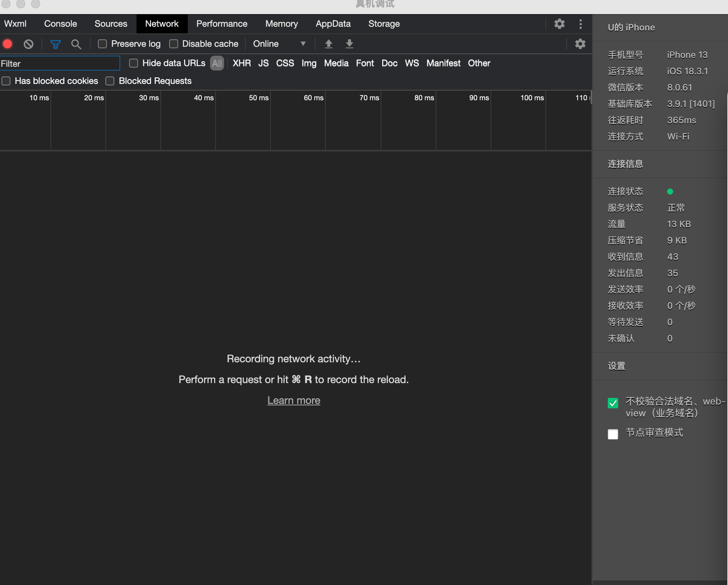
Task: Open the three-dot customize menu
Action: pyautogui.click(x=580, y=24)
